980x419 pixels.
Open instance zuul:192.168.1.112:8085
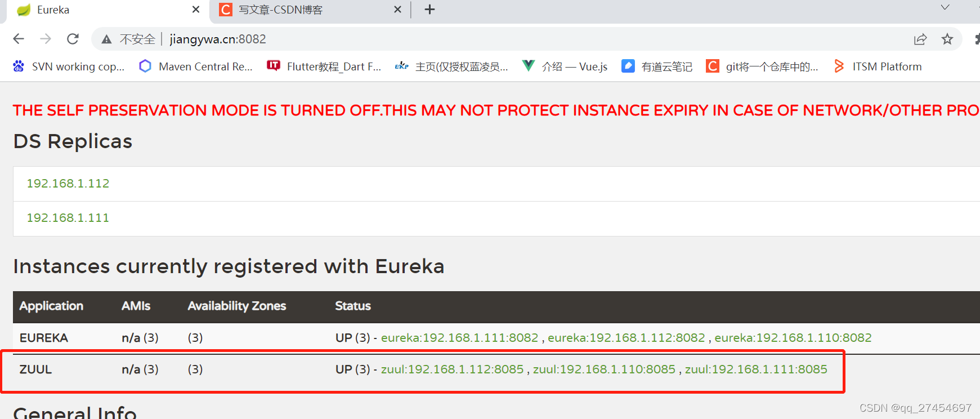(452, 369)
